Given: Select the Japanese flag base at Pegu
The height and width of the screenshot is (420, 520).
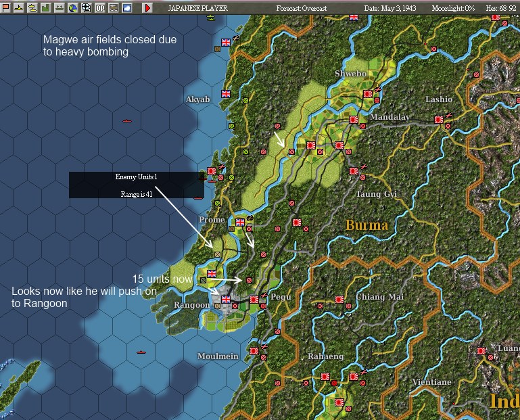Looking at the screenshot, I should pyautogui.click(x=254, y=299).
